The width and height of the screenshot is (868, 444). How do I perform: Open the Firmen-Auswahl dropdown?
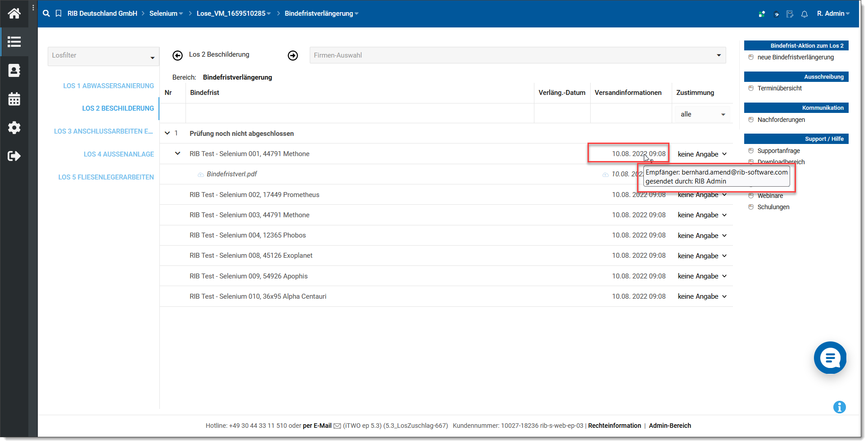[518, 55]
